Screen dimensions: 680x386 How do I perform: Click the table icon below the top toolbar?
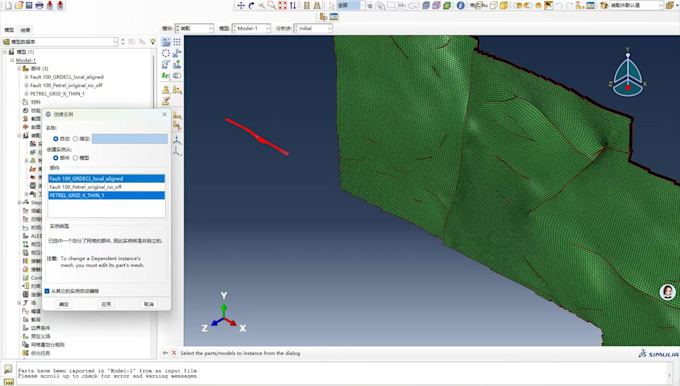point(334,16)
